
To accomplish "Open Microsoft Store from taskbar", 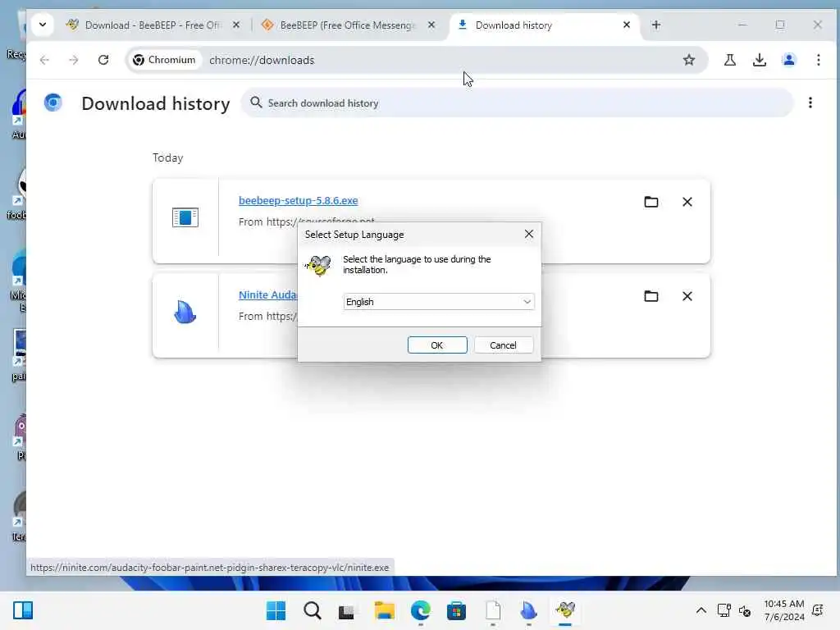I will (456, 610).
